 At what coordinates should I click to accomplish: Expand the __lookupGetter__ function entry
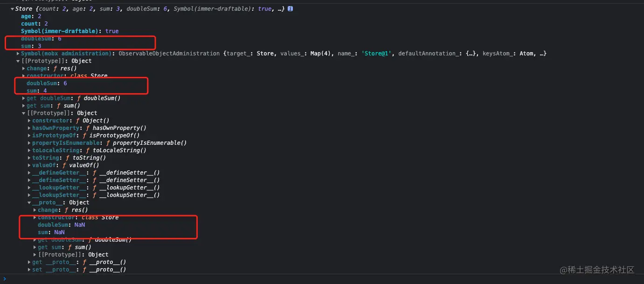click(29, 188)
